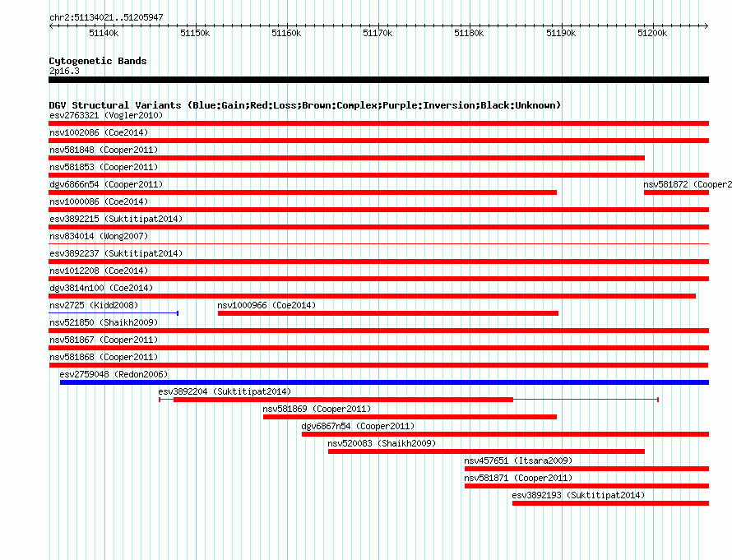Click the 51140k ruler tick label
Image resolution: width=732 pixels, height=560 pixels.
(104, 33)
